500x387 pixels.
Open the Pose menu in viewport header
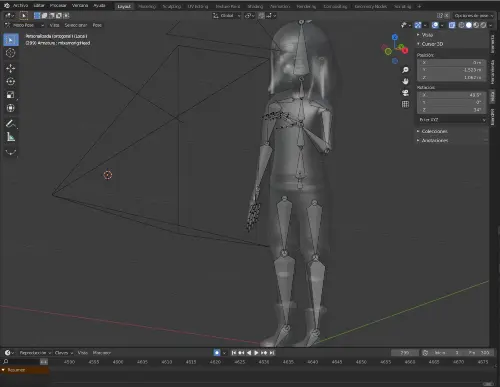pyautogui.click(x=97, y=25)
